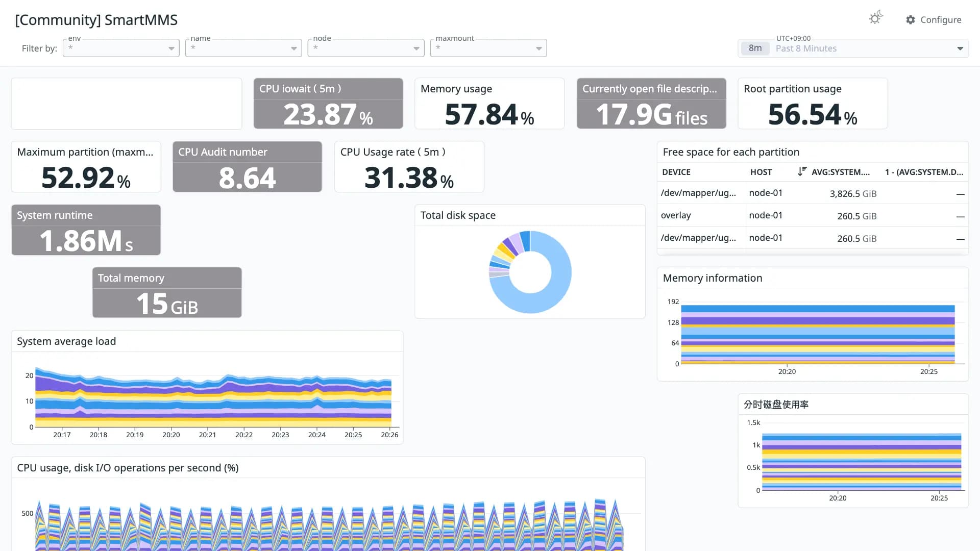This screenshot has height=551, width=980.
Task: Click the System average load title
Action: tap(66, 341)
